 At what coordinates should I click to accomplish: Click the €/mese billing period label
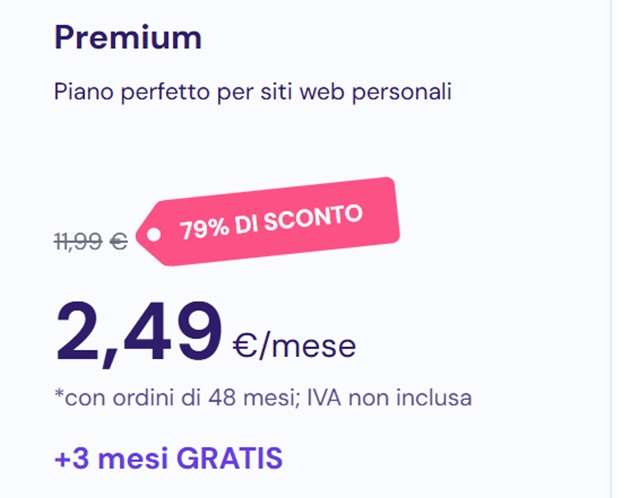pyautogui.click(x=293, y=346)
